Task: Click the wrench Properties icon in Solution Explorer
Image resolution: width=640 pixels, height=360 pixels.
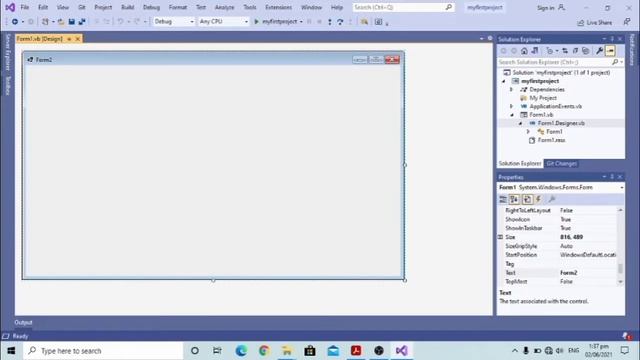Action: click(x=599, y=51)
